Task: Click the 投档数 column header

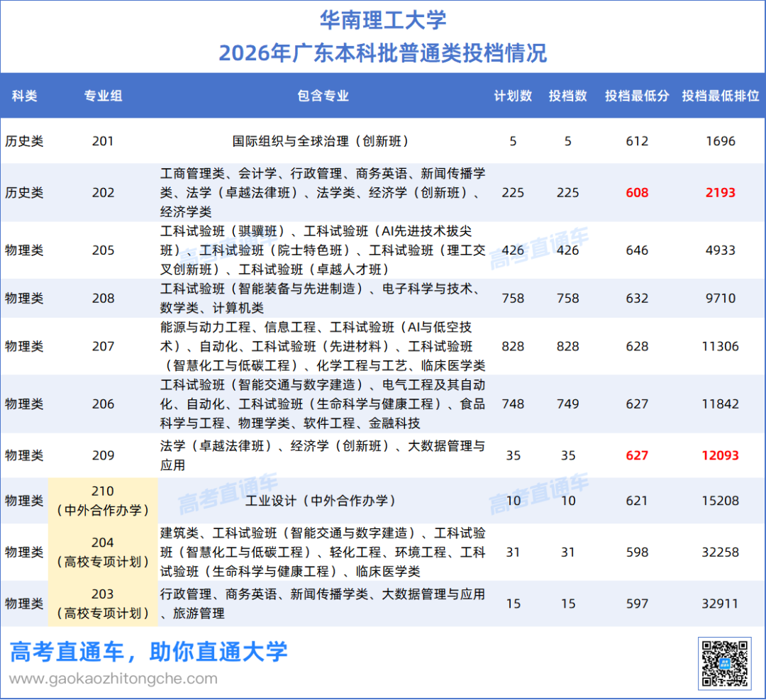Action: pyautogui.click(x=567, y=96)
